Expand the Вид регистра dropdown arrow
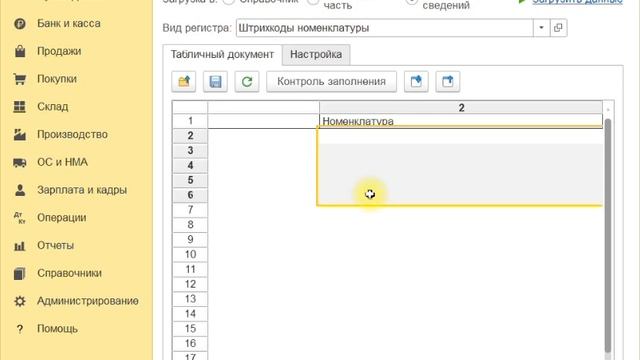The height and width of the screenshot is (360, 640). (541, 28)
